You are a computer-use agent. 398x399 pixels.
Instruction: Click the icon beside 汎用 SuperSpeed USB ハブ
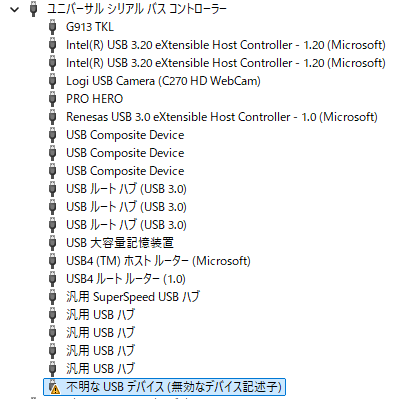(52, 297)
